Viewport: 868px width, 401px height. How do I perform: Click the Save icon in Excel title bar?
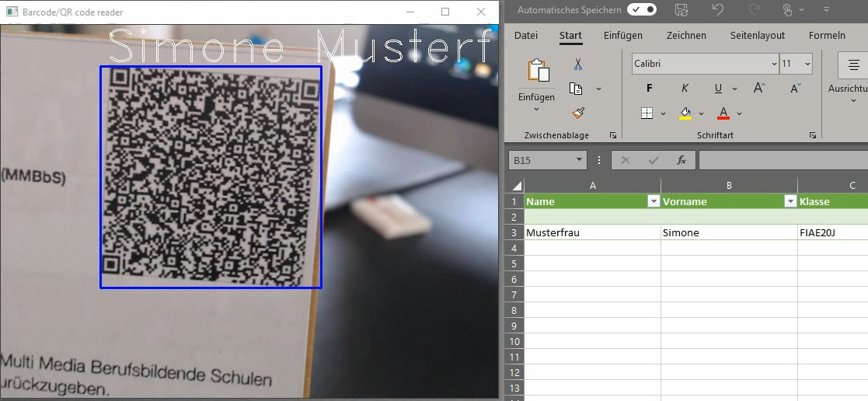tap(682, 9)
